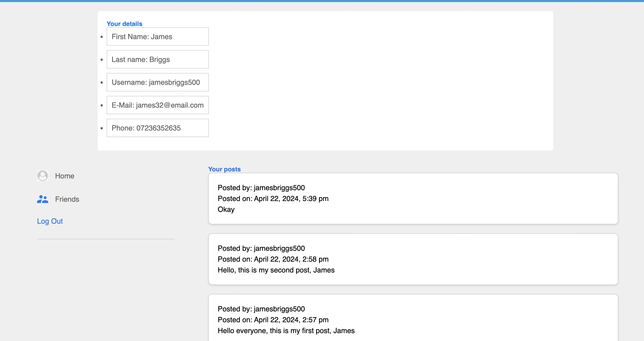Click the Your posts heading
644x341 pixels.
(224, 169)
